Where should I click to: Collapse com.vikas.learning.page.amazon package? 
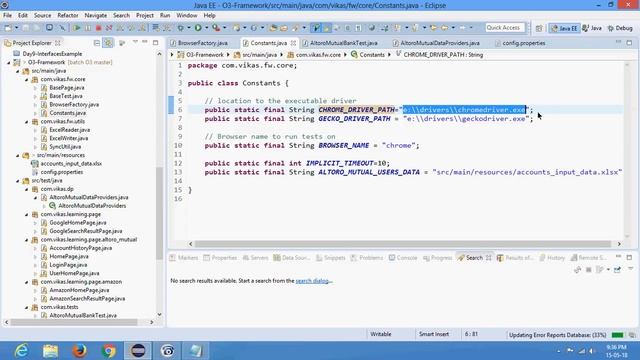pos(27,282)
